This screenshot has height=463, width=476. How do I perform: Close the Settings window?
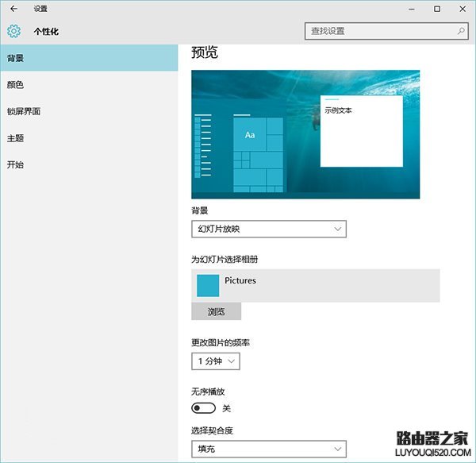tap(463, 9)
